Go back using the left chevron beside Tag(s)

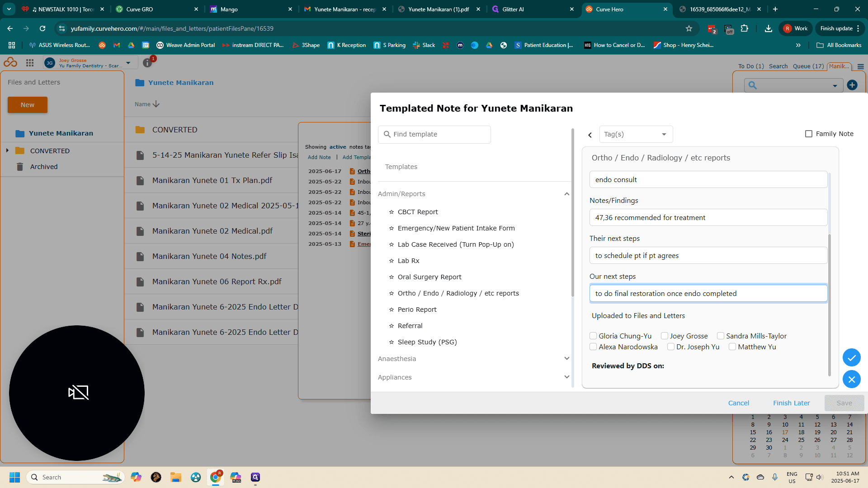click(x=590, y=135)
